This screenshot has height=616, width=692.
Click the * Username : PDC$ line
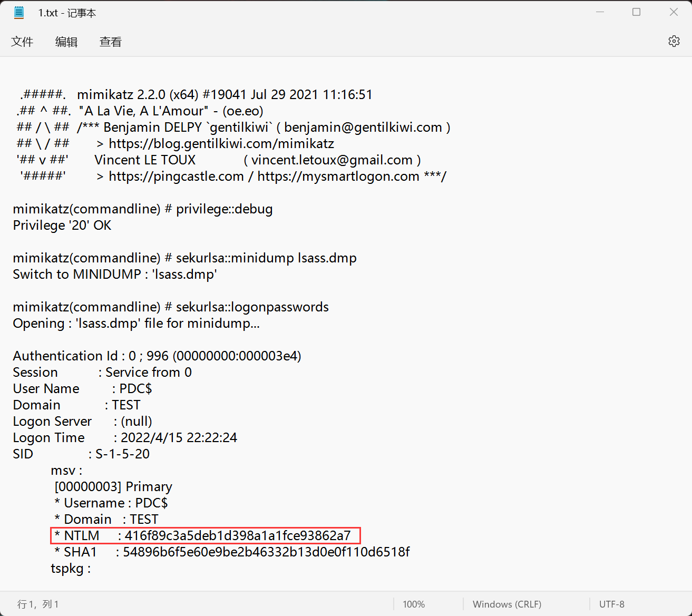pyautogui.click(x=111, y=503)
